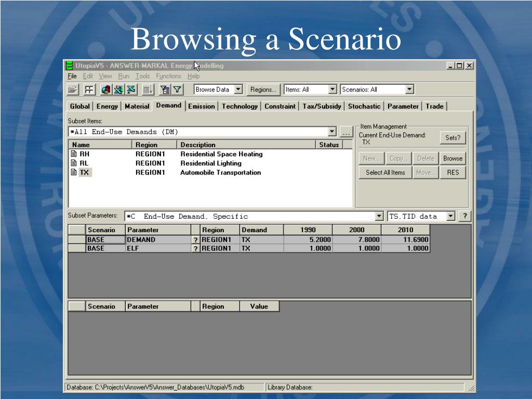Click the Sets? button
Image resolution: width=532 pixels, height=399 pixels.
453,138
